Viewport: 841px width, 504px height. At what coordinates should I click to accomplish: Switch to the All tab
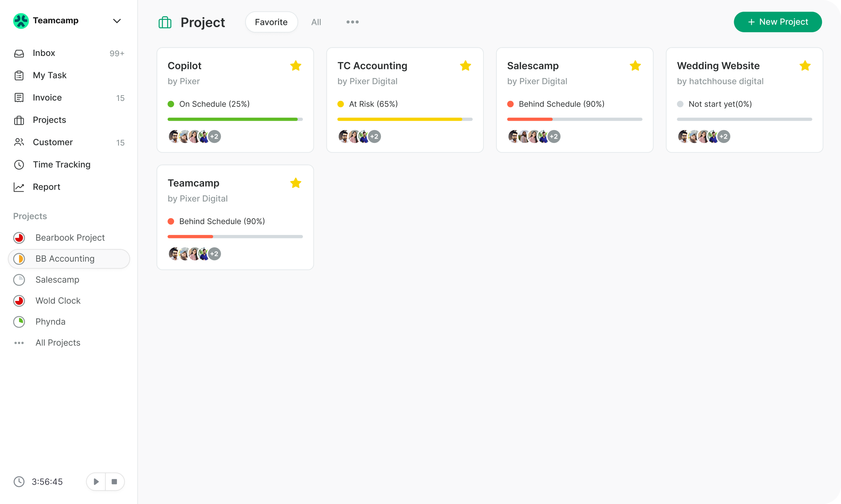pos(316,22)
